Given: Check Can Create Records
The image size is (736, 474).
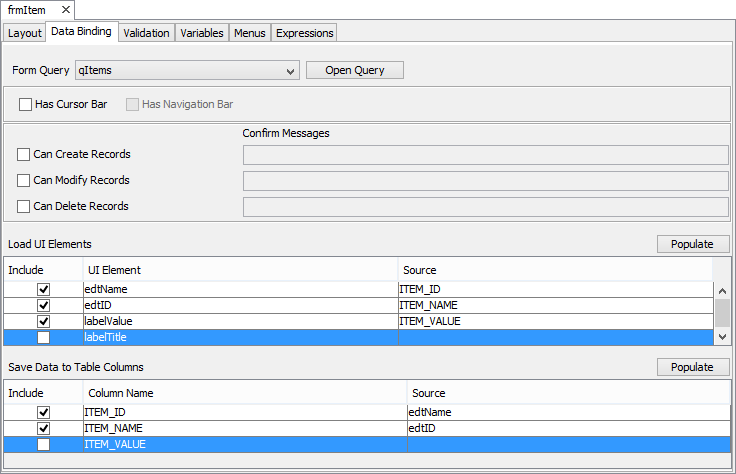Looking at the screenshot, I should 24,155.
